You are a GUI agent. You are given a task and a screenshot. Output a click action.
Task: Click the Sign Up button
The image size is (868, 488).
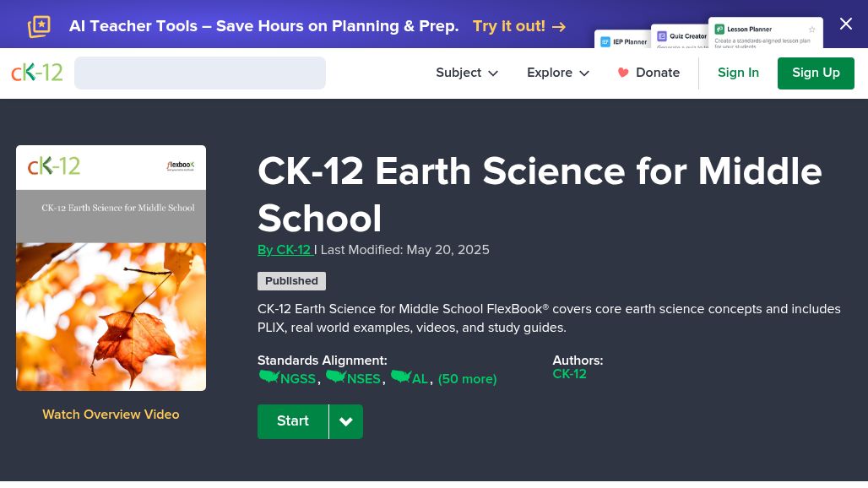point(816,73)
